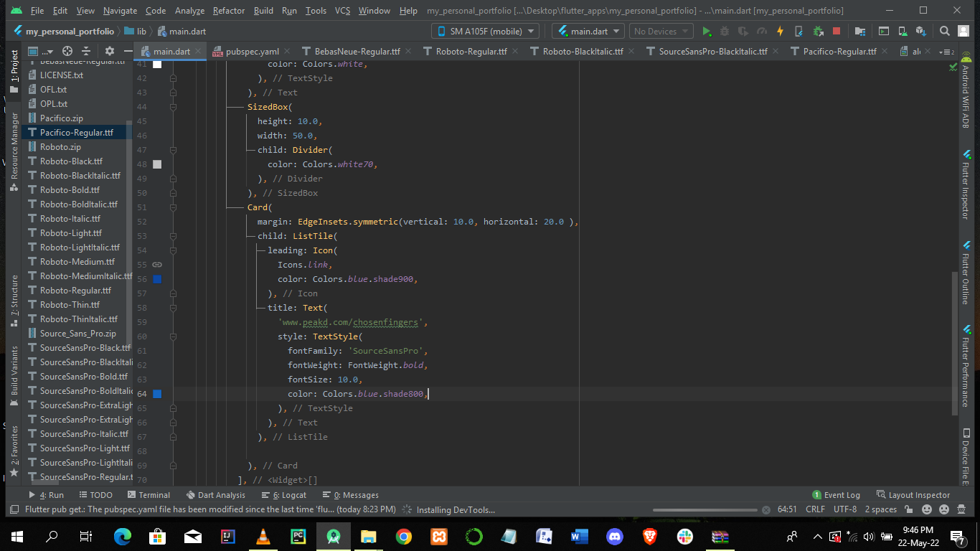Toggle the 1: Project tool window
This screenshot has height=551, width=980.
tap(14, 72)
